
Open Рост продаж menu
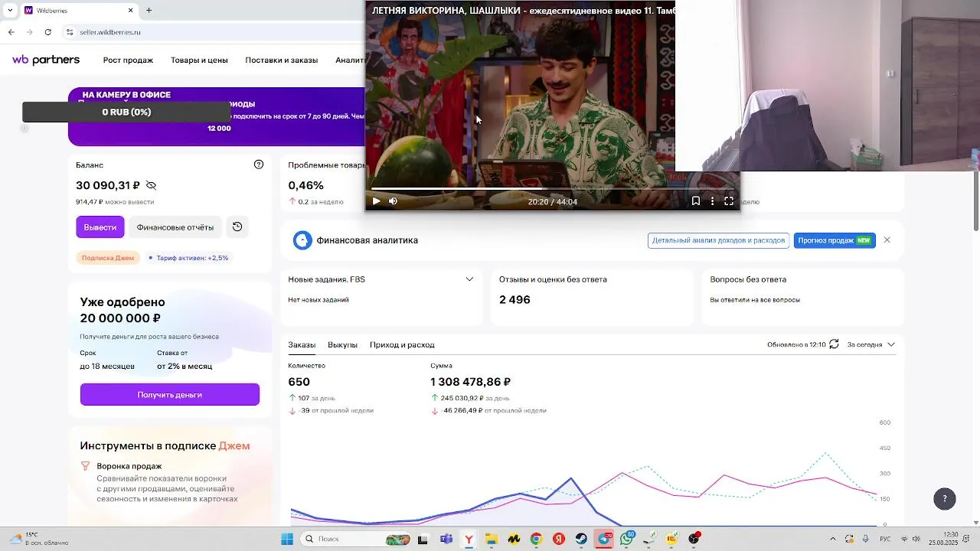[128, 60]
